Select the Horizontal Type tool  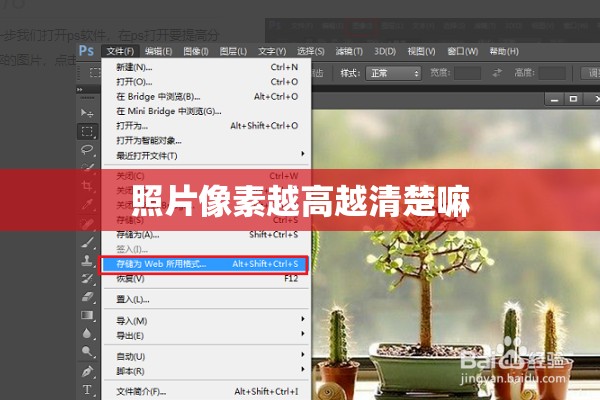(x=87, y=390)
